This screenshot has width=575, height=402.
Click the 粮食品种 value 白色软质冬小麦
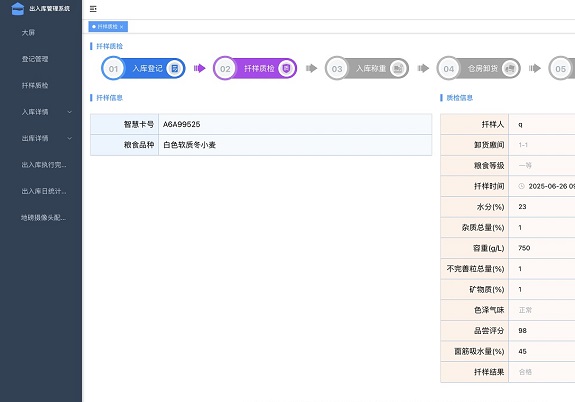(x=189, y=145)
